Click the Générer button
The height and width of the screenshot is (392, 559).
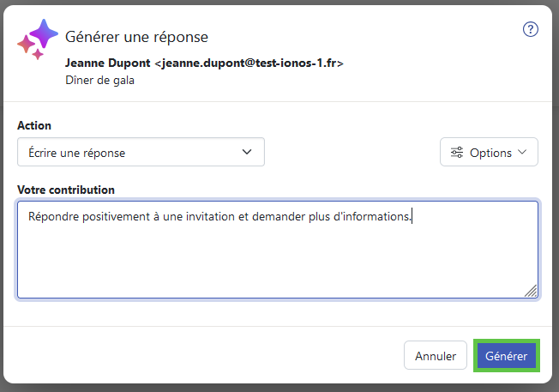pyautogui.click(x=506, y=356)
